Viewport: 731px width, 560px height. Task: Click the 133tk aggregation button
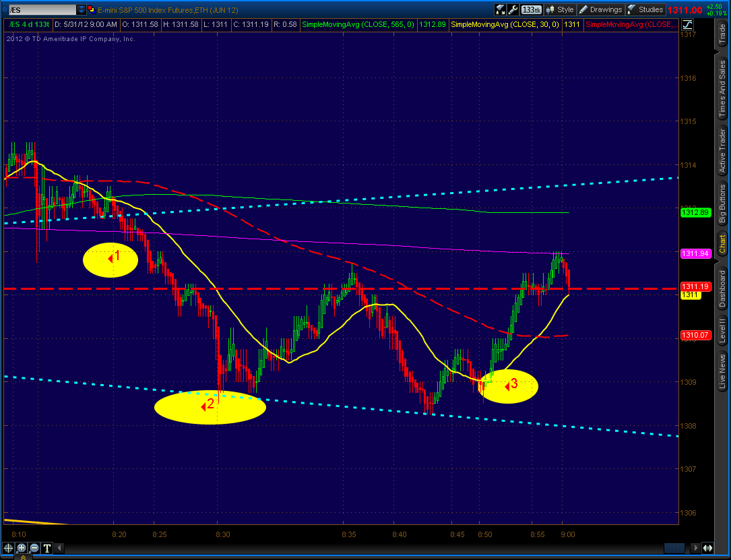pyautogui.click(x=531, y=10)
